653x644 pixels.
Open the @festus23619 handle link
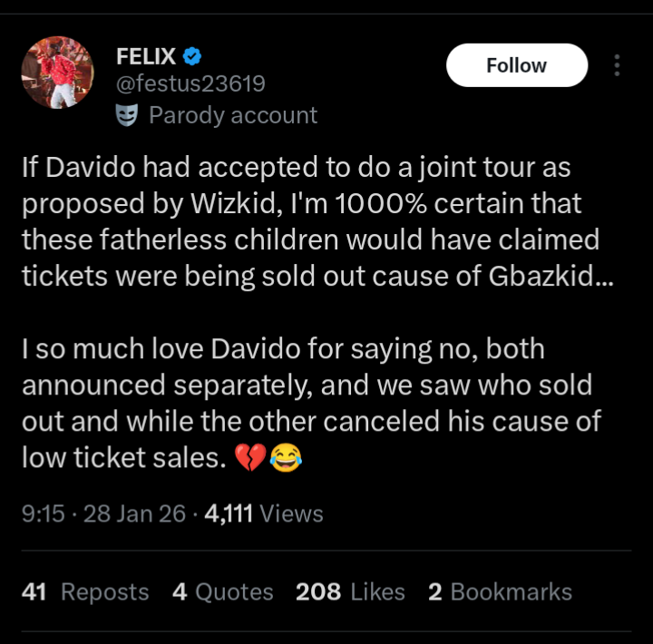(x=190, y=84)
